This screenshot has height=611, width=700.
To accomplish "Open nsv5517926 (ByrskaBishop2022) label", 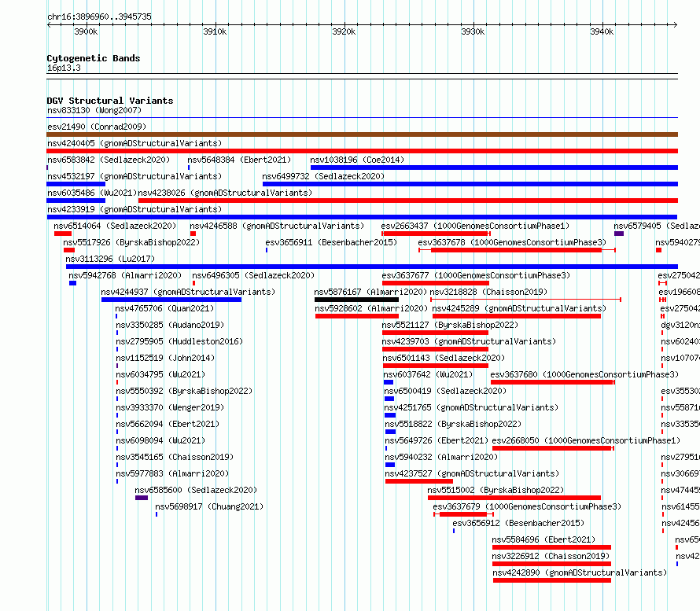I will click(131, 242).
